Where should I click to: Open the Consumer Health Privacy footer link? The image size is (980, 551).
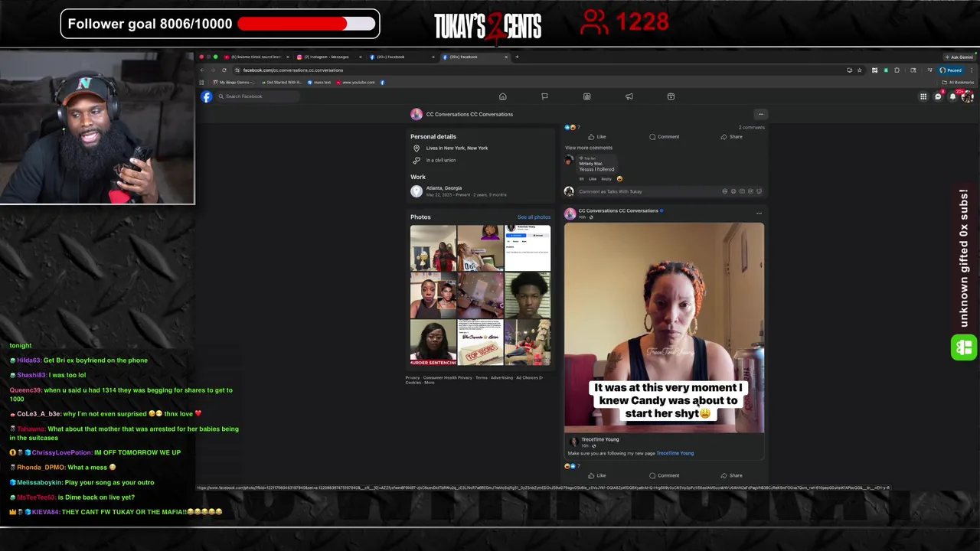pyautogui.click(x=448, y=378)
